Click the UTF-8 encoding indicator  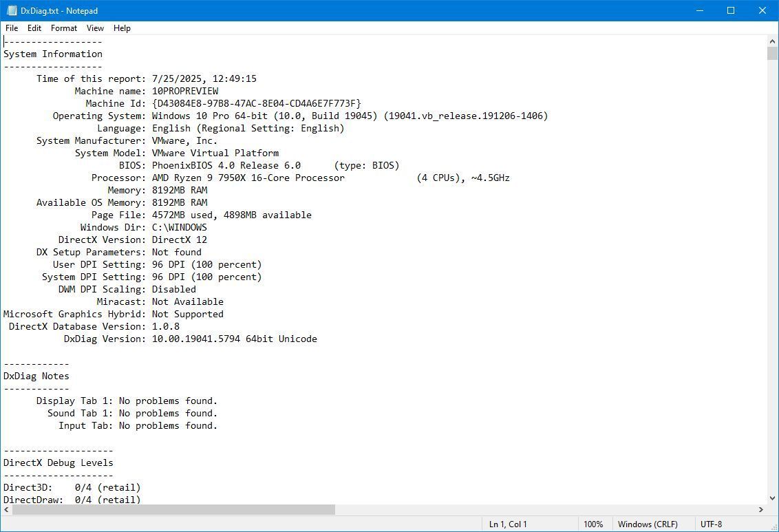(x=711, y=524)
